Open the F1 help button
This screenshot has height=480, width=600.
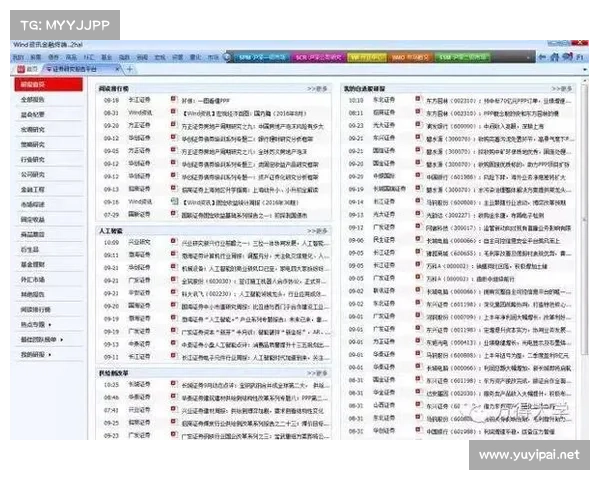[x=580, y=57]
